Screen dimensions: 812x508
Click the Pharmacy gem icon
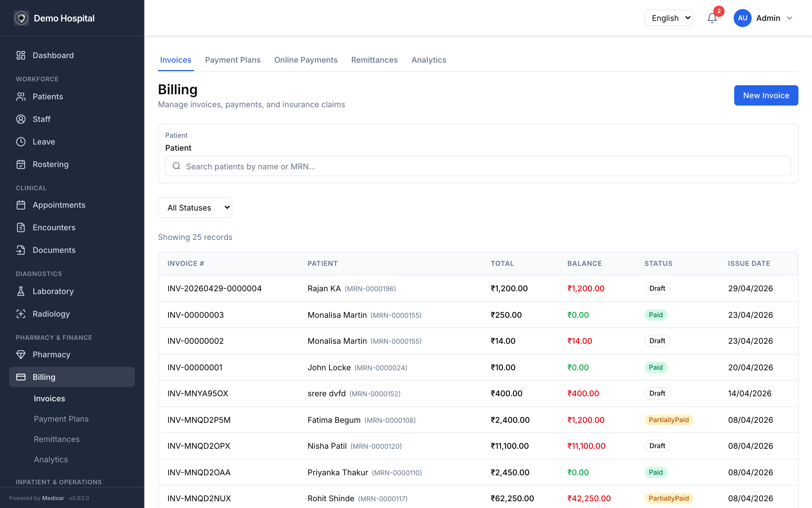click(x=21, y=354)
